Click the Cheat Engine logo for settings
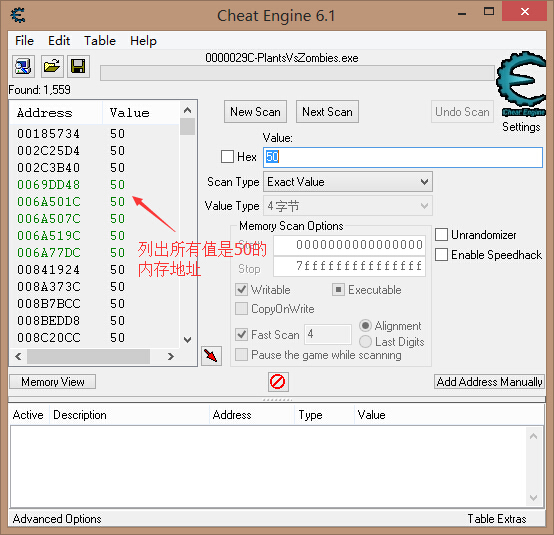554x535 pixels. pos(521,84)
